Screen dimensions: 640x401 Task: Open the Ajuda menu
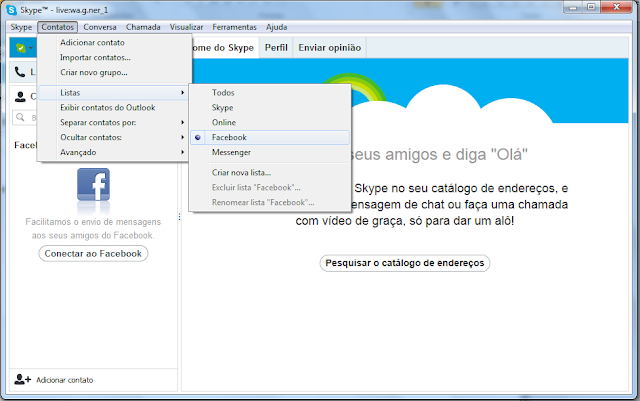276,27
